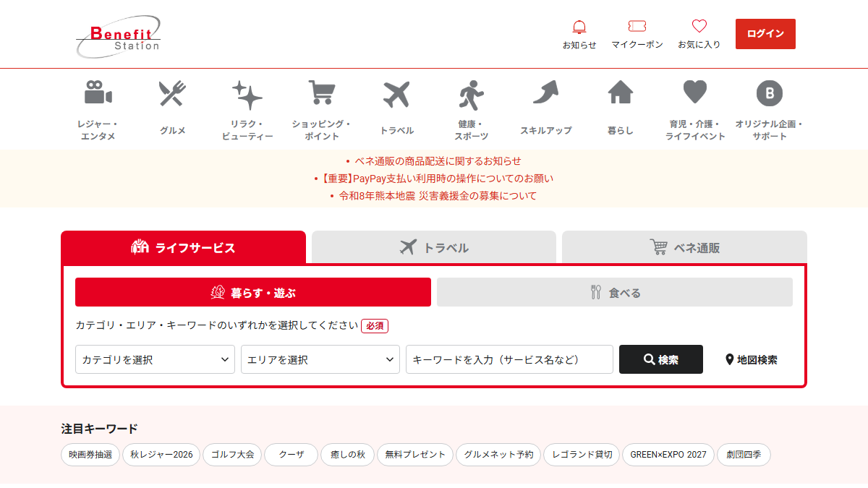Open 地図検索 map search link
This screenshot has width=868, height=488.
[x=752, y=359]
